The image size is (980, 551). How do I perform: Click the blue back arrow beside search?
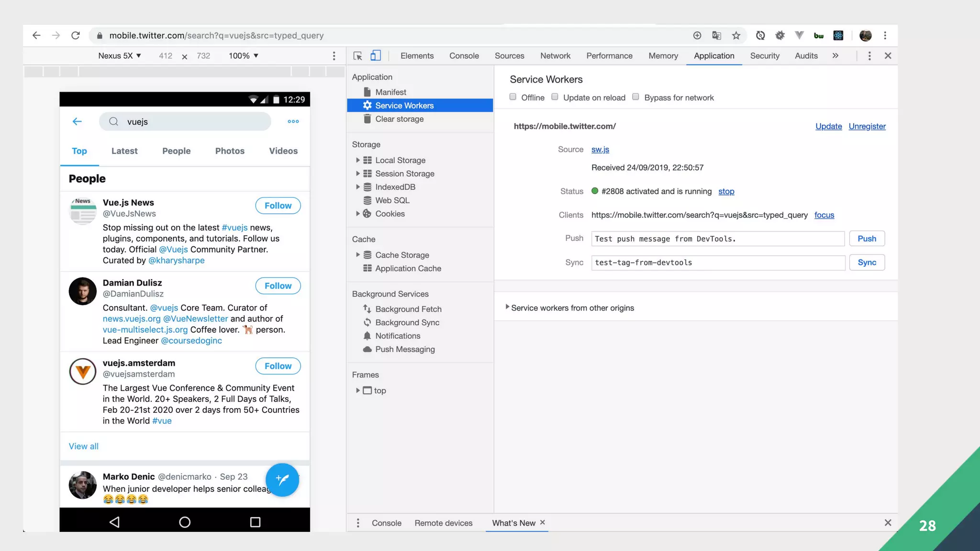[77, 121]
